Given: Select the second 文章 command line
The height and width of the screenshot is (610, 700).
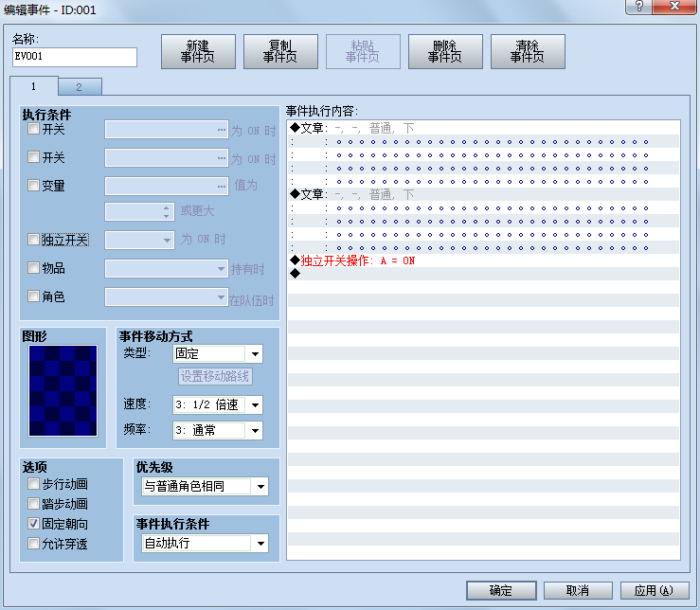Looking at the screenshot, I should (x=483, y=194).
